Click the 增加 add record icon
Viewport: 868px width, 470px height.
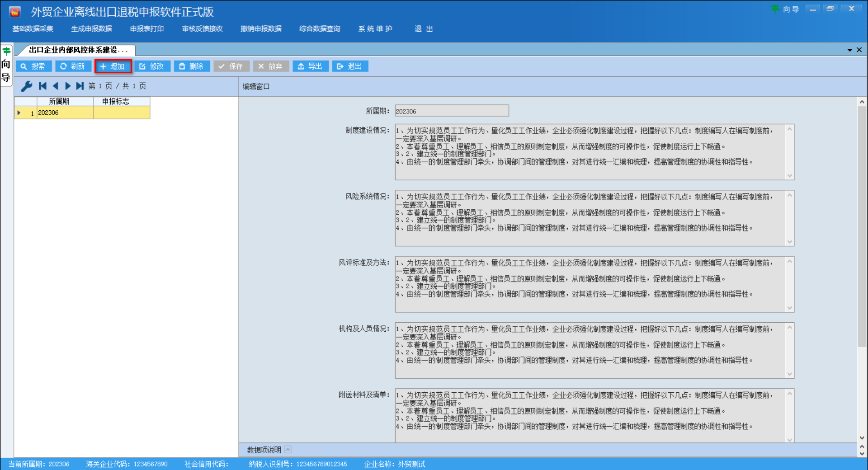point(103,66)
